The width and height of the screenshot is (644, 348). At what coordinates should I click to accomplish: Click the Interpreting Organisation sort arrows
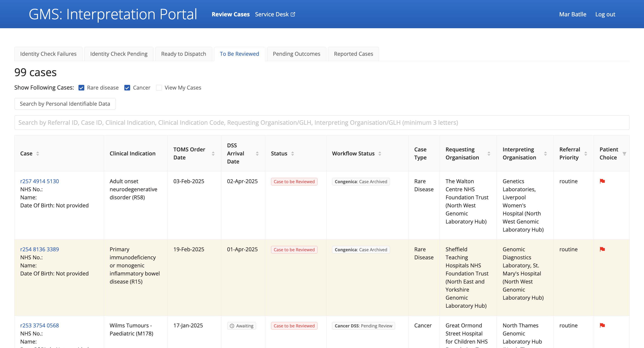click(546, 153)
